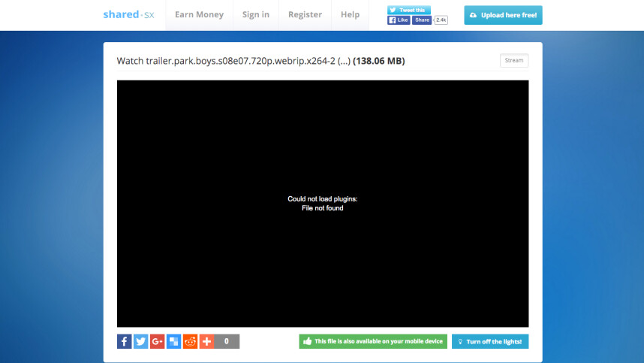The height and width of the screenshot is (363, 644).
Task: Click the 2.4k share count bubble
Action: coord(441,20)
